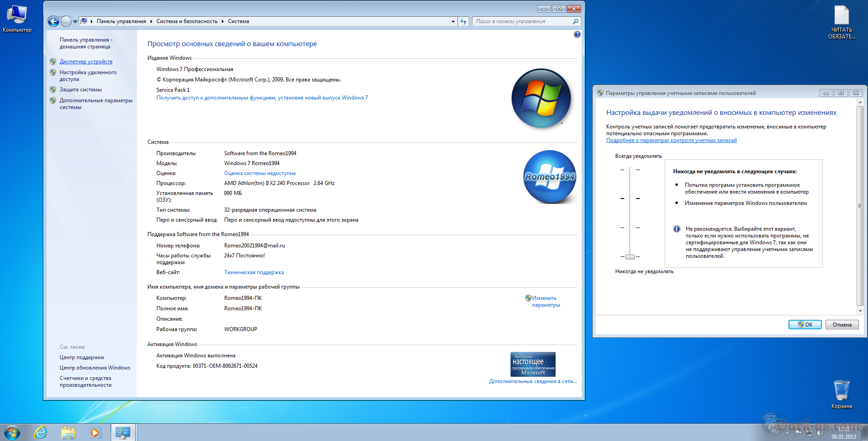
Task: Open help with the blue question mark
Action: pyautogui.click(x=577, y=34)
